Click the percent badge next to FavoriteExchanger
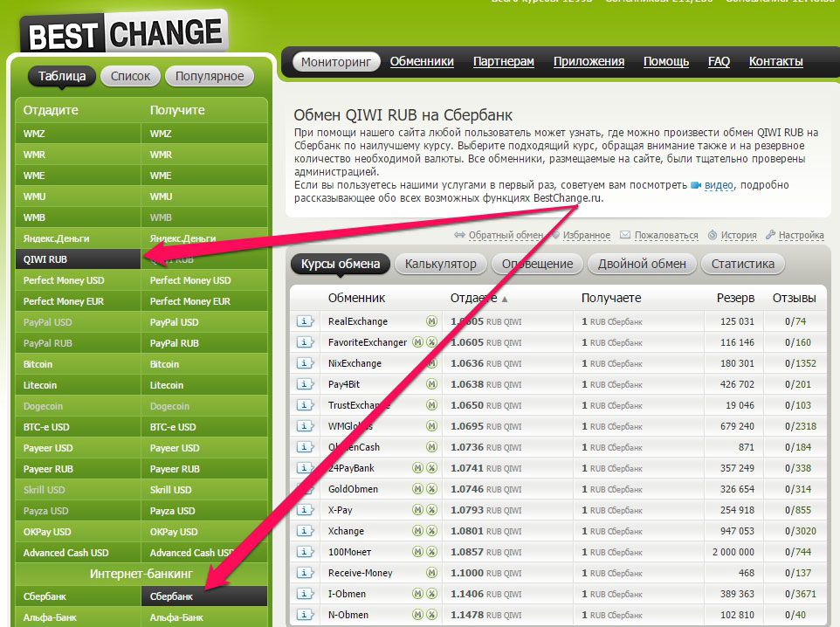Image resolution: width=840 pixels, height=627 pixels. point(431,342)
